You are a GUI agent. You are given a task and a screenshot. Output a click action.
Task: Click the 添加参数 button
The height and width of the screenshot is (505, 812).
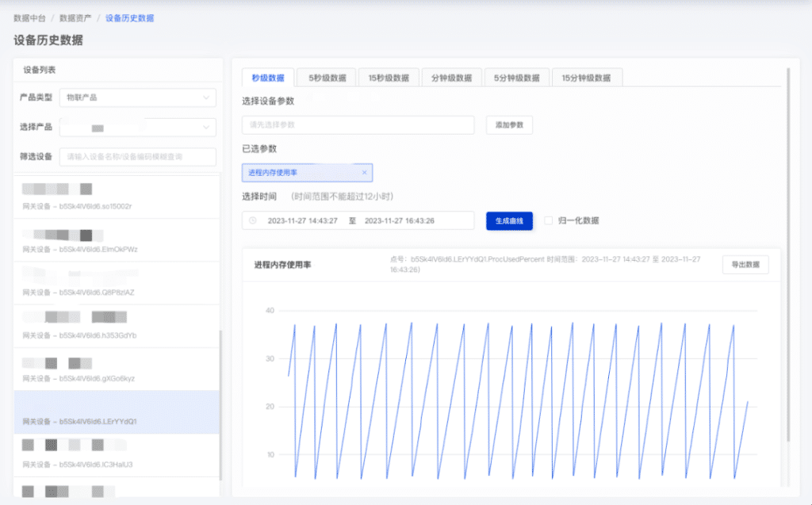click(x=508, y=124)
